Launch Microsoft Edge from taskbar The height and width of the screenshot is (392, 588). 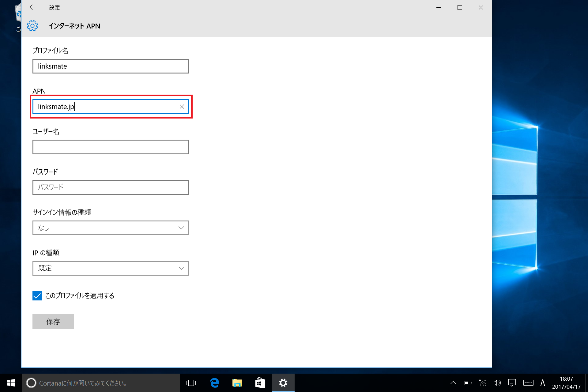pyautogui.click(x=214, y=383)
